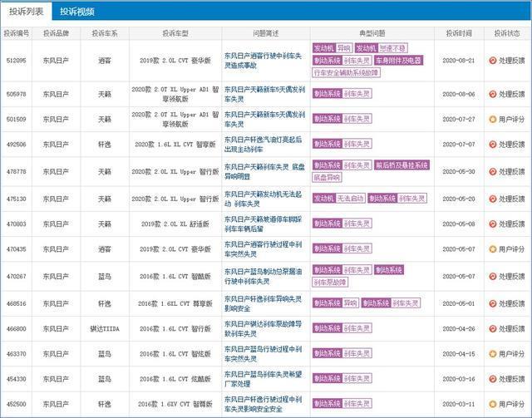Click 用户评分 status for complaint 501509

pyautogui.click(x=512, y=119)
